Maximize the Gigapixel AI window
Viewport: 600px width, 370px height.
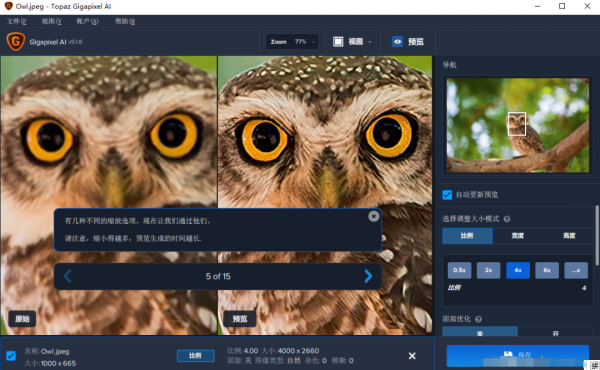[562, 6]
